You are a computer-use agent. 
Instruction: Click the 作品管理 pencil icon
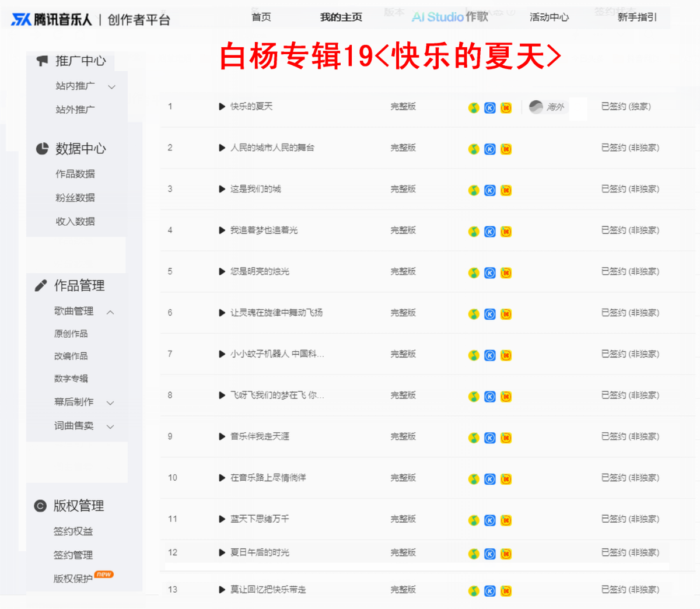41,285
